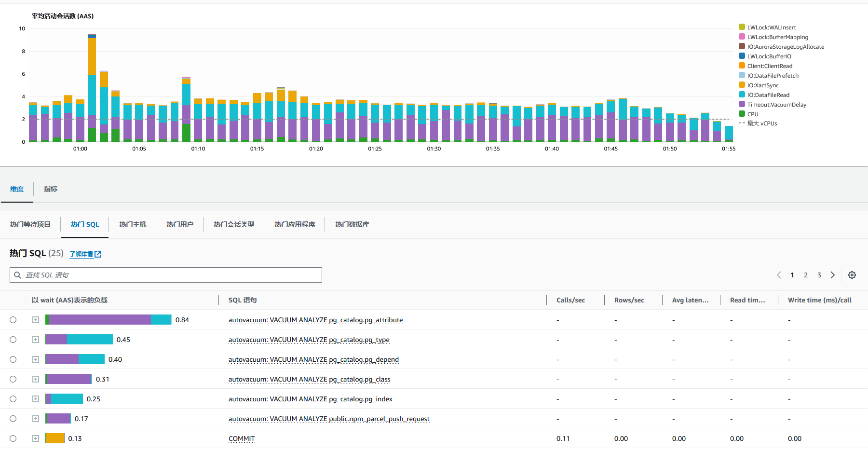Viewport: 868px width, 451px height.
Task: Open the COMMIT SQL statement
Action: click(x=242, y=438)
